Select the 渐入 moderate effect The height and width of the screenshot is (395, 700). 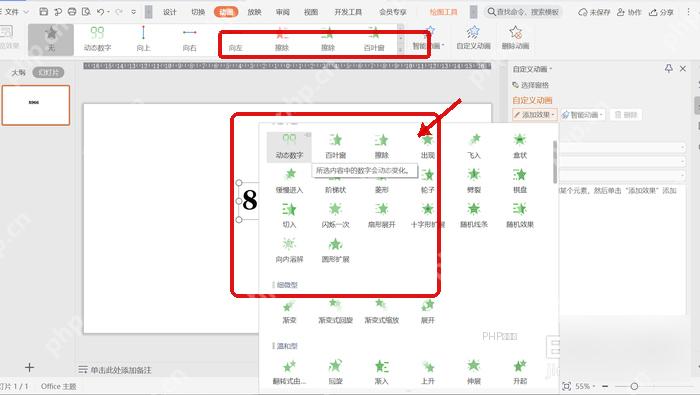click(x=381, y=373)
